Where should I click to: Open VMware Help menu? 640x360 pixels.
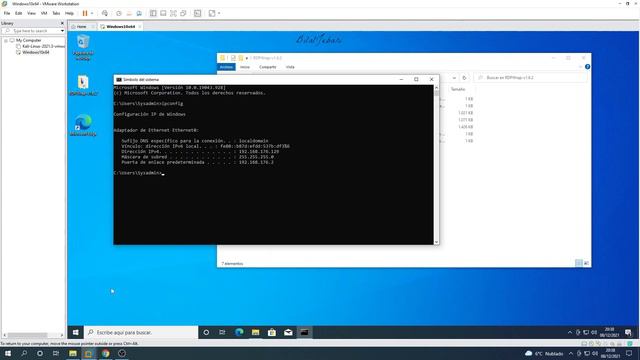[x=69, y=13]
